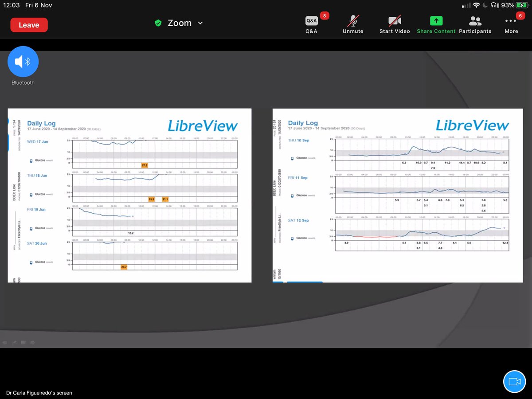Click the THU 10 Sep row label
Screen dimensions: 532x399
coord(298,141)
